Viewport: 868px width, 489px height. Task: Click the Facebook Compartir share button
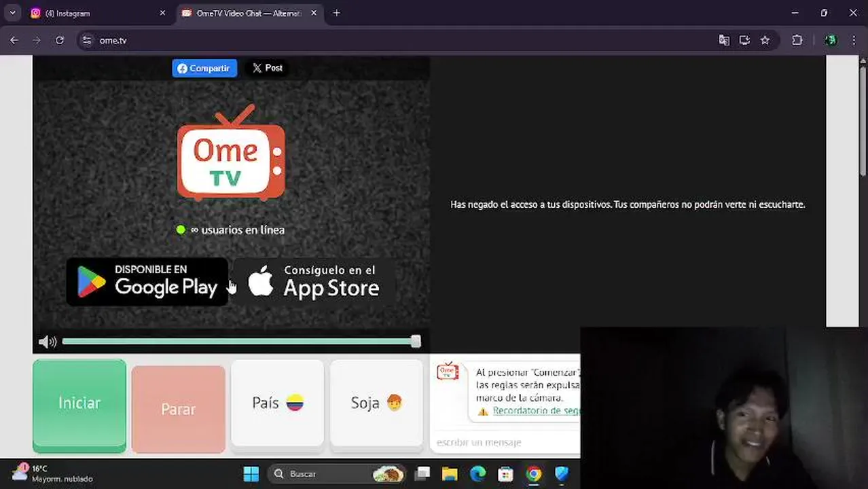pos(204,68)
